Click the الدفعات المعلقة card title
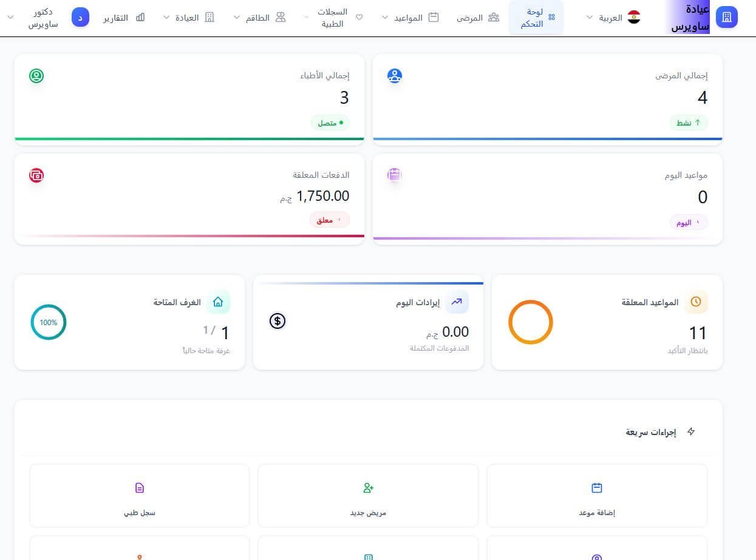The width and height of the screenshot is (756, 560). pos(321,175)
